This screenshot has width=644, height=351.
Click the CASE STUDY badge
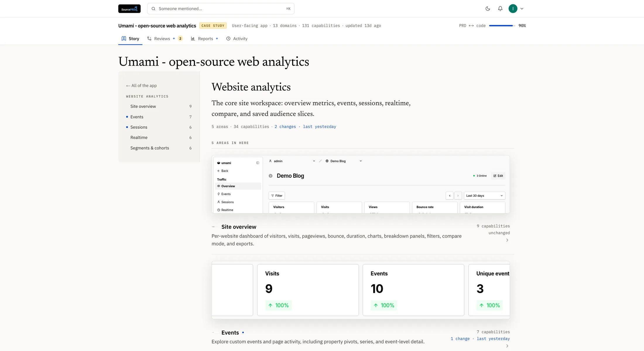coord(213,26)
